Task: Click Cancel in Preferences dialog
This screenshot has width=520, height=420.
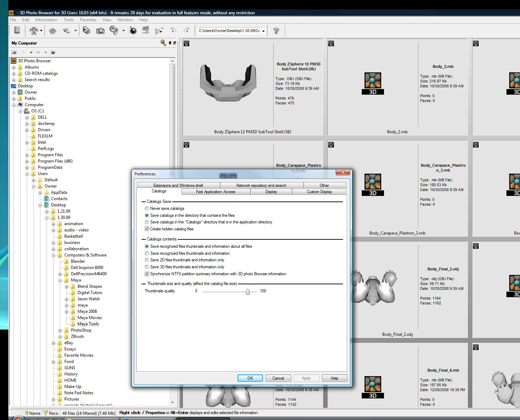Action: (278, 378)
